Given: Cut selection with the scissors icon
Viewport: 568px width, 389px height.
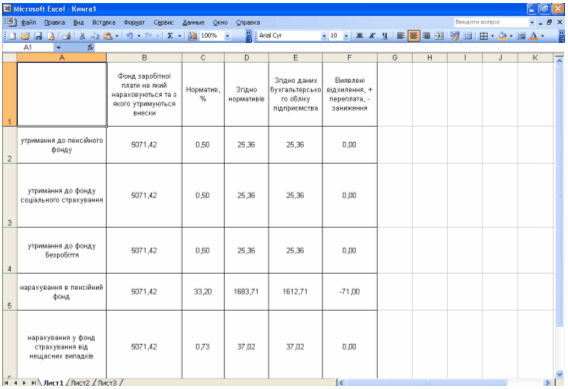Looking at the screenshot, I should pos(83,36).
